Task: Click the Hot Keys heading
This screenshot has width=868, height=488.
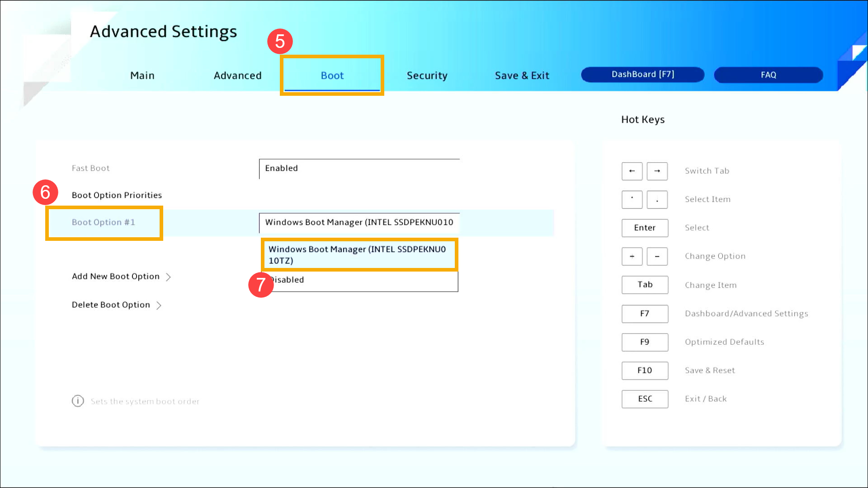Action: tap(642, 120)
